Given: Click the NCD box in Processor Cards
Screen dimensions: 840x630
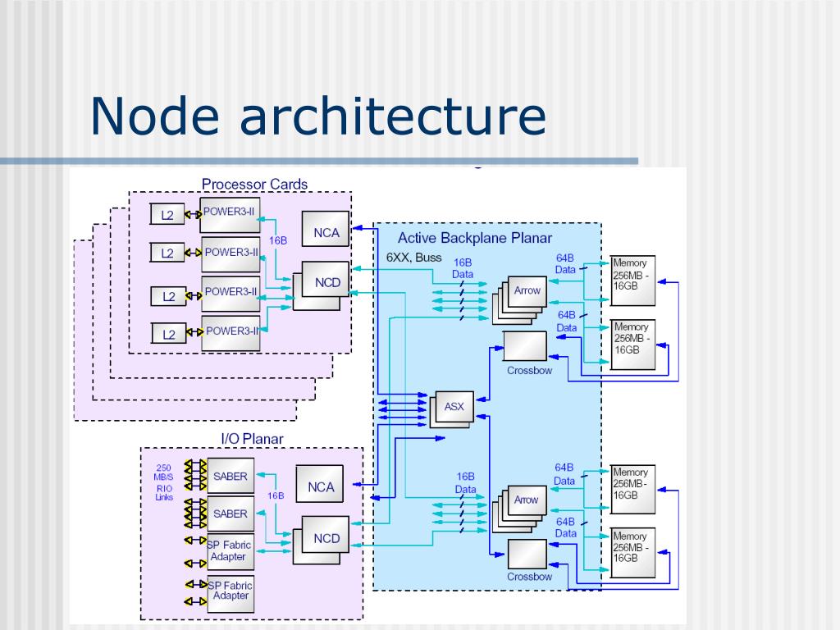Looking at the screenshot, I should tap(326, 279).
